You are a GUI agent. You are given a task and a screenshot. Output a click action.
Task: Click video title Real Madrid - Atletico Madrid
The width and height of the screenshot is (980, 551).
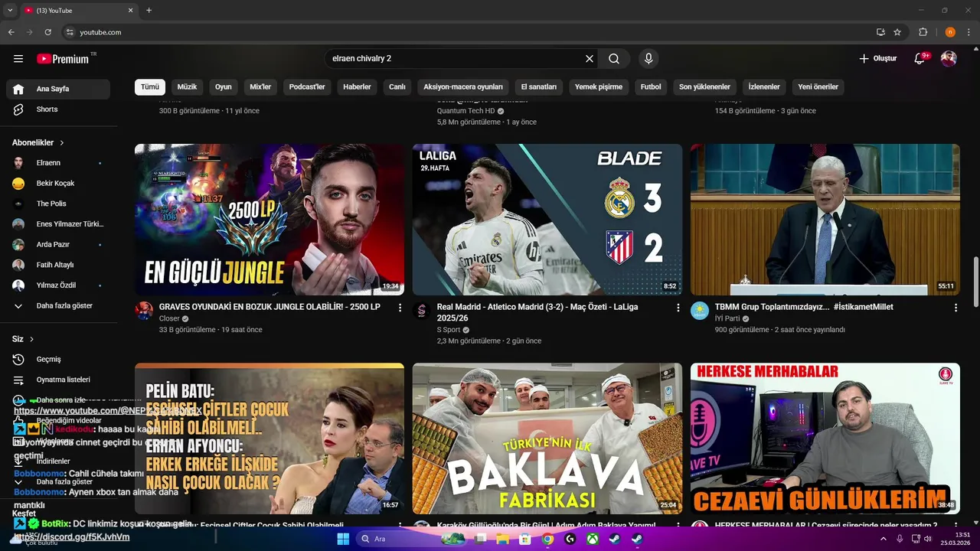point(537,312)
